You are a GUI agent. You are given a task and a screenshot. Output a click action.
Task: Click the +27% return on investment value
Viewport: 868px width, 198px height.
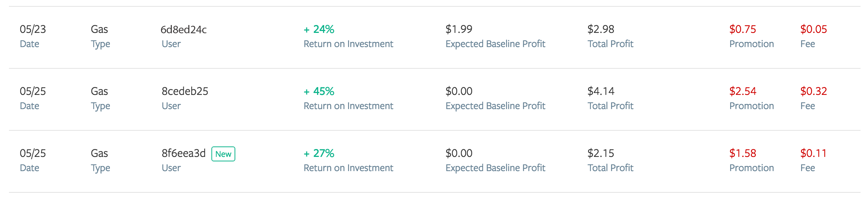(319, 153)
